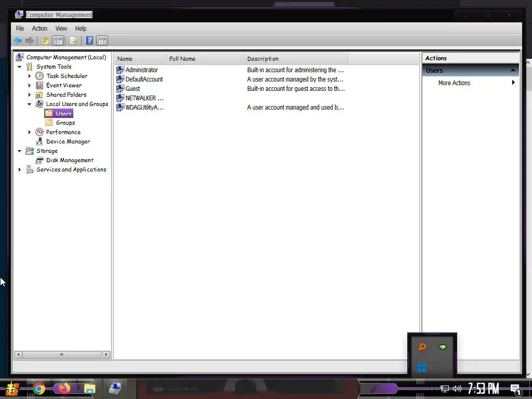Open the File menu
Screen dimensions: 532x399
[20, 29]
